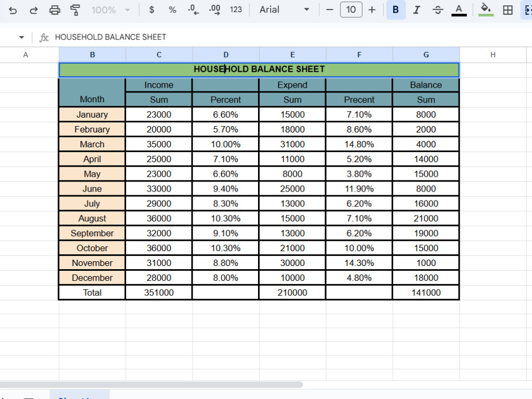Open the Borders grid icon
Viewport: 532px width, 399px height.
point(508,10)
